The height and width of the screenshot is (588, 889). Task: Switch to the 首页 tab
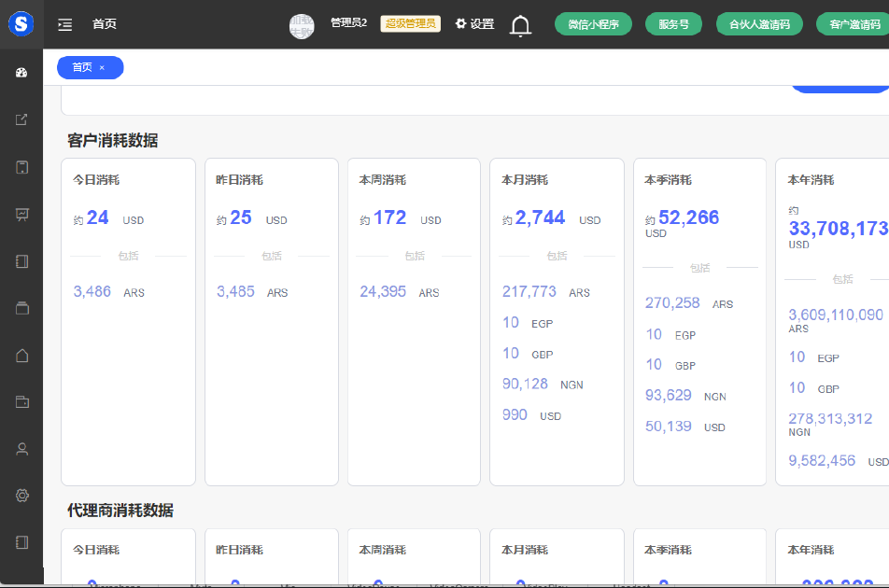click(x=82, y=67)
